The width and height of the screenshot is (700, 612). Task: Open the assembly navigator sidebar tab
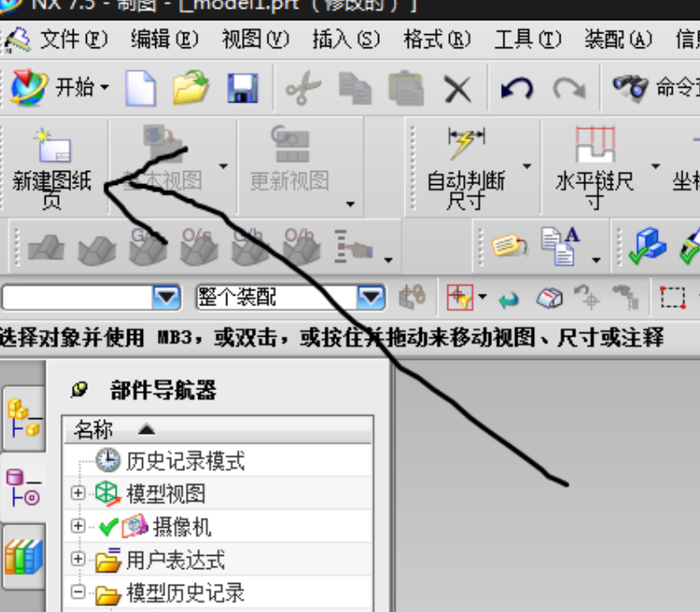click(x=24, y=418)
